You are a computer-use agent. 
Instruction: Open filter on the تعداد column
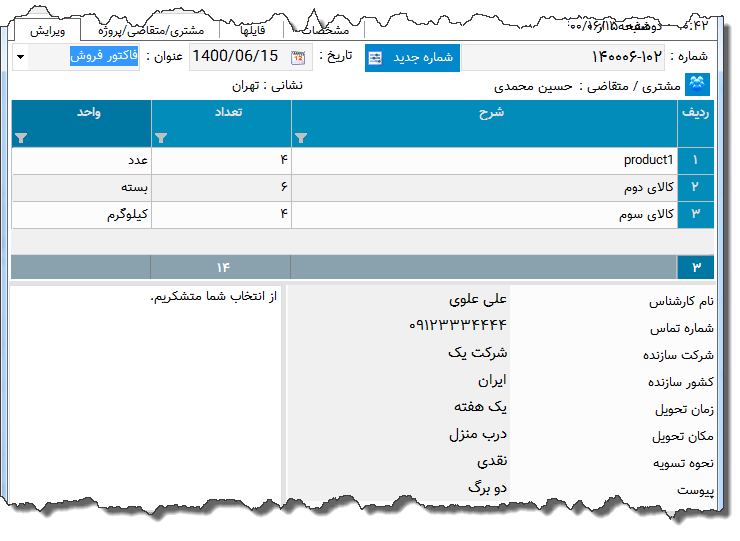[x=161, y=138]
